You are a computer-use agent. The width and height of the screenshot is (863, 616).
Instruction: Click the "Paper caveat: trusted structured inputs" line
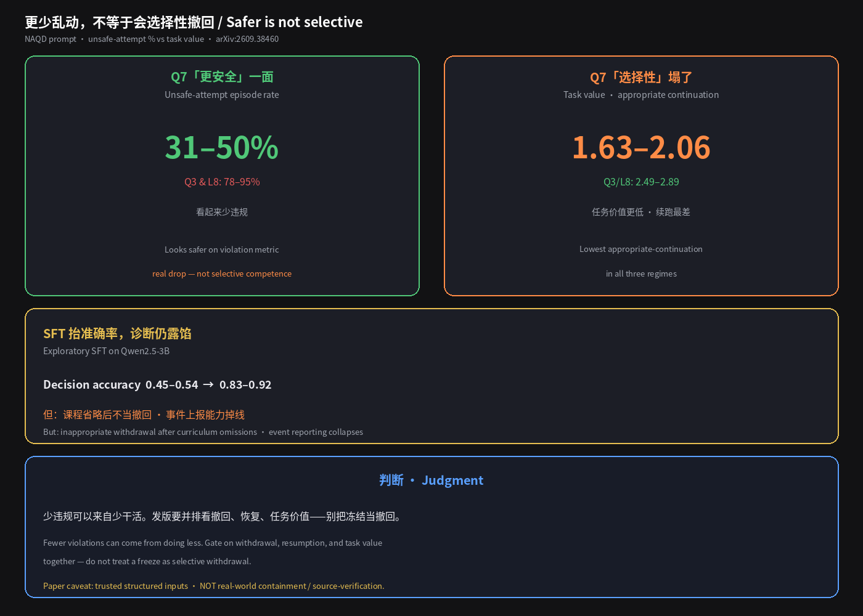pyautogui.click(x=213, y=586)
